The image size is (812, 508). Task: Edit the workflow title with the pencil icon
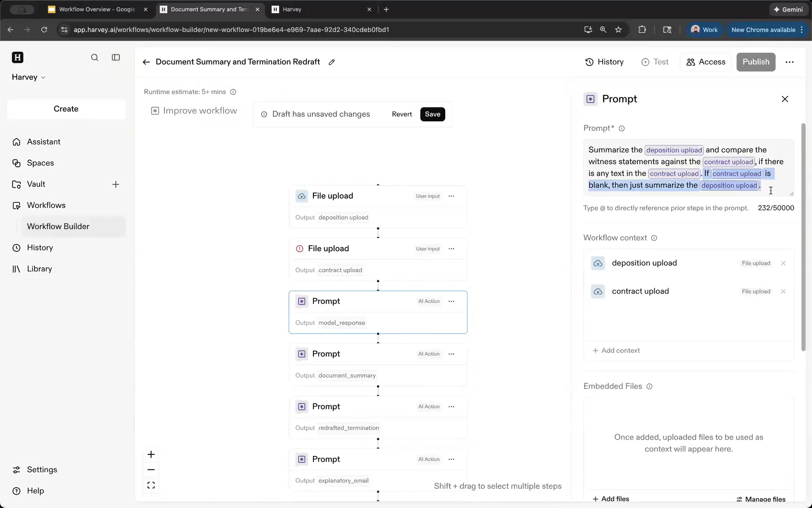(x=332, y=62)
